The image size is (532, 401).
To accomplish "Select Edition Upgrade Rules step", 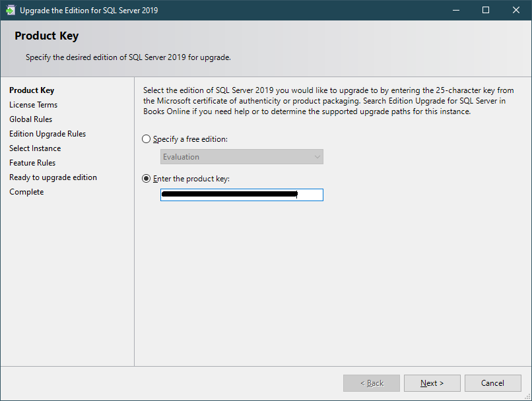I will [x=48, y=134].
